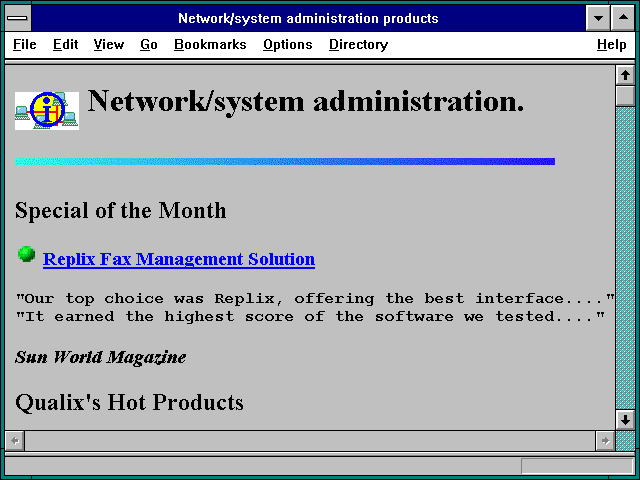The image size is (640, 480).
Task: Open the Directory menu
Action: point(358,44)
